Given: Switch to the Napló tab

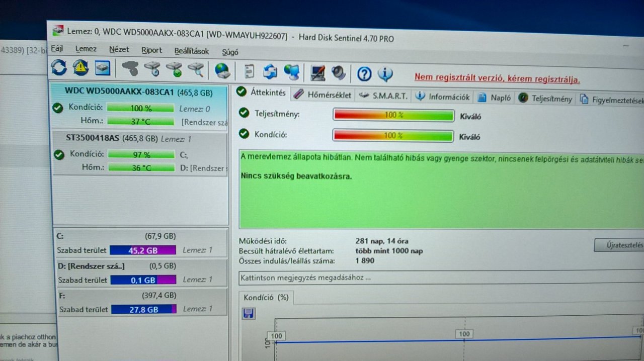Looking at the screenshot, I should tap(495, 98).
